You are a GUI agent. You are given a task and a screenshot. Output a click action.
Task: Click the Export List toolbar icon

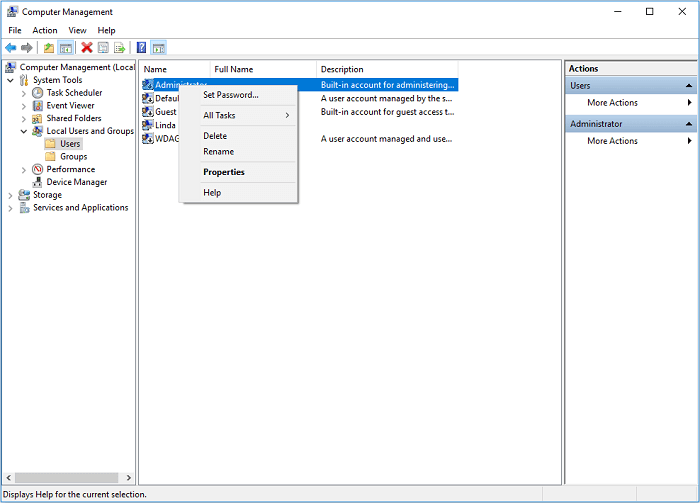pyautogui.click(x=119, y=47)
